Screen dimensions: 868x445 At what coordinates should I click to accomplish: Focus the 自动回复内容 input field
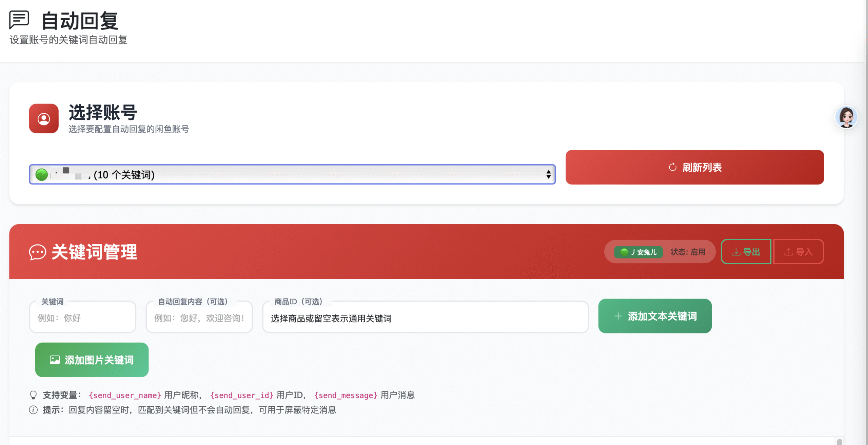click(199, 318)
